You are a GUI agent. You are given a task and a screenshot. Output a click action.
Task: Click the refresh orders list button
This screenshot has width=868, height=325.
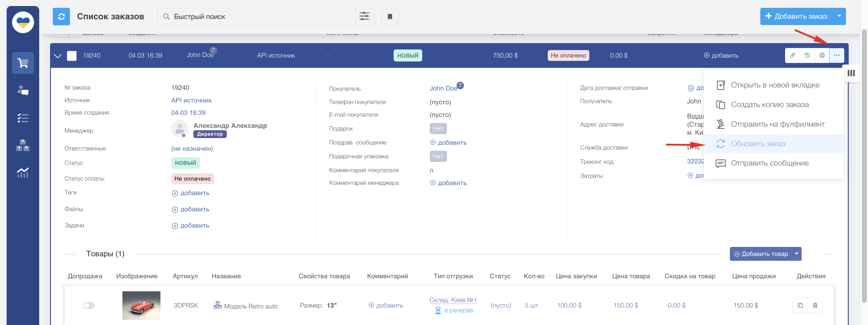(61, 17)
